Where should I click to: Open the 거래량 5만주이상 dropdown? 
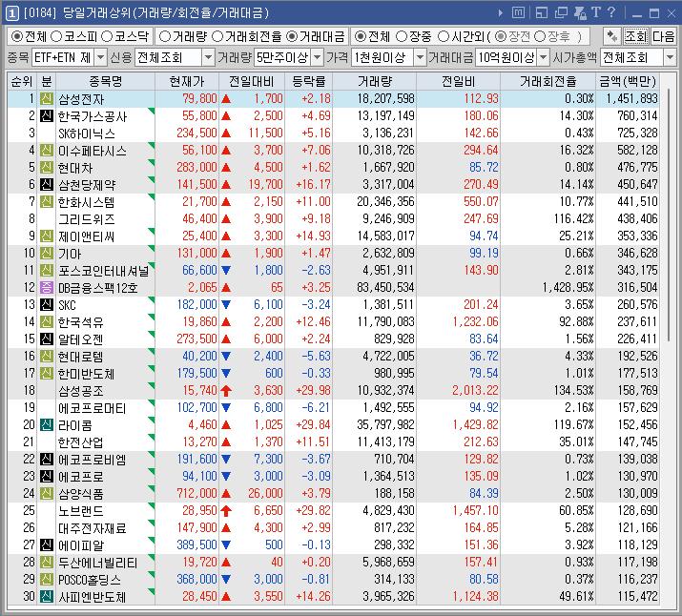pyautogui.click(x=318, y=57)
